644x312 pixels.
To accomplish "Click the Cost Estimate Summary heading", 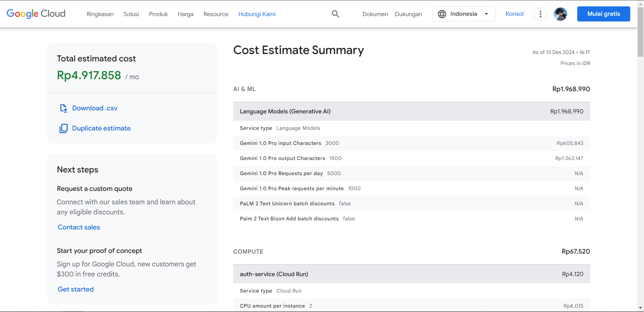I will pos(299,50).
